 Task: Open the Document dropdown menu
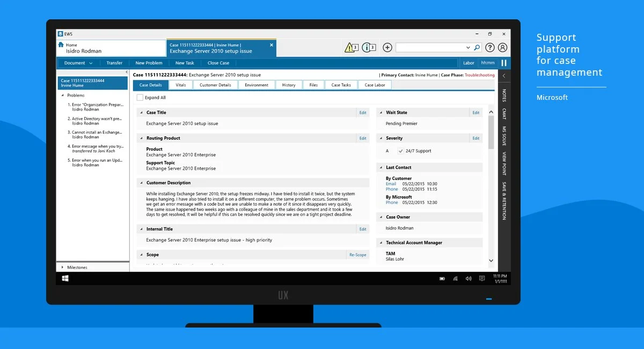click(78, 63)
